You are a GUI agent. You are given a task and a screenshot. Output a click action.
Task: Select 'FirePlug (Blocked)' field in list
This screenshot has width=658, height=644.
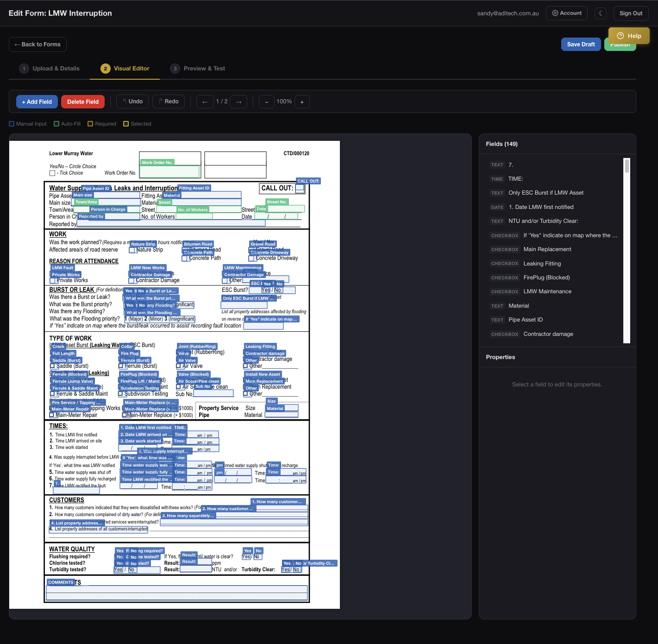553,278
